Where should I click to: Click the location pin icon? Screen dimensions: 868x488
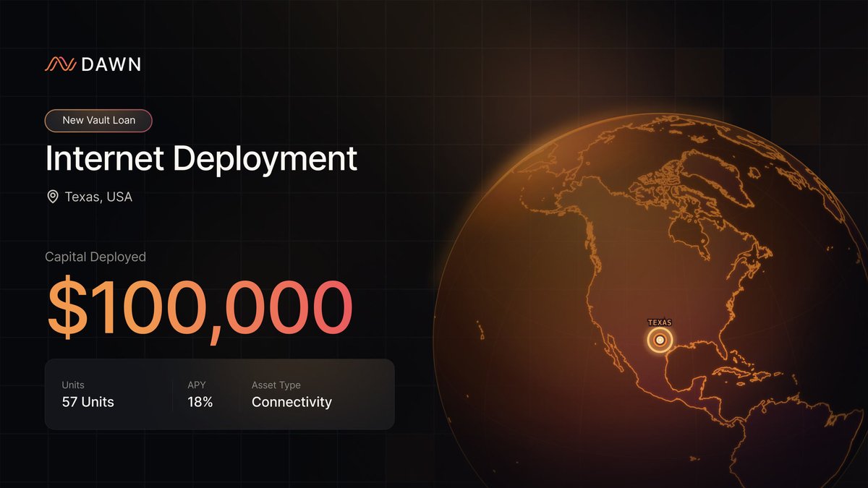[52, 197]
